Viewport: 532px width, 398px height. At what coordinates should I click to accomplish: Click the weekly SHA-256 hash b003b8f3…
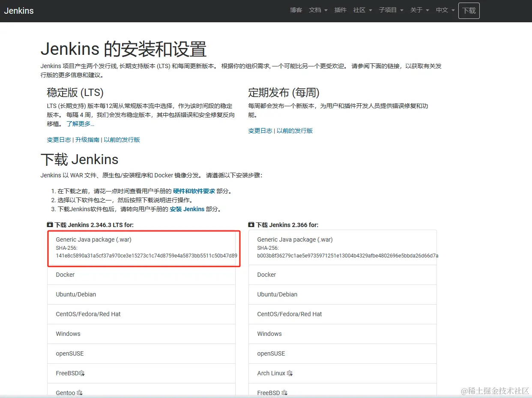(348, 256)
